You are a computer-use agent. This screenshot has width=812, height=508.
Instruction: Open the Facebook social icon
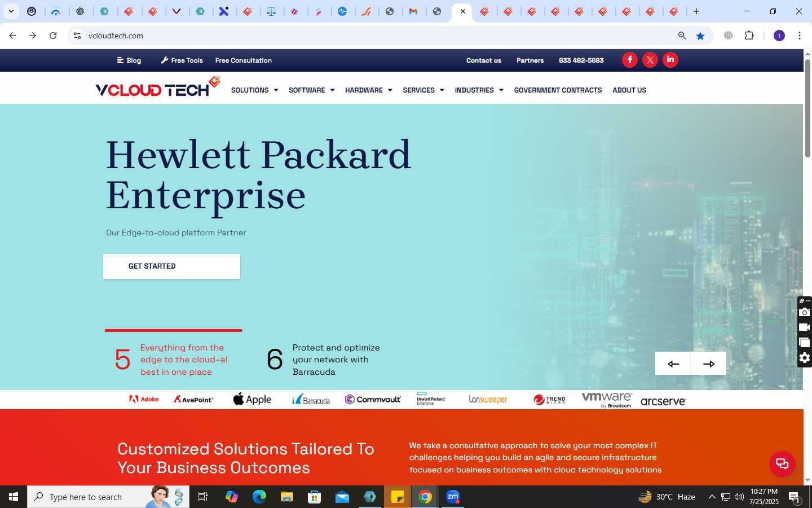pyautogui.click(x=630, y=60)
